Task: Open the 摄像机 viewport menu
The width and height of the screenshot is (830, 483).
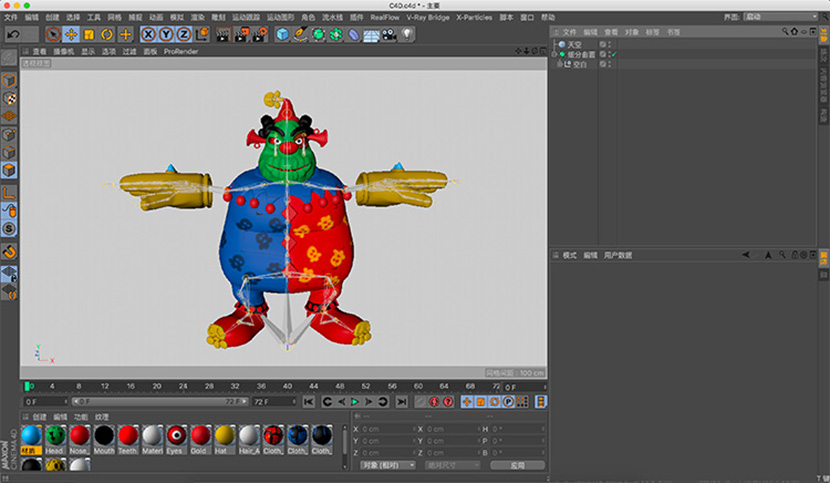Action: pyautogui.click(x=64, y=51)
